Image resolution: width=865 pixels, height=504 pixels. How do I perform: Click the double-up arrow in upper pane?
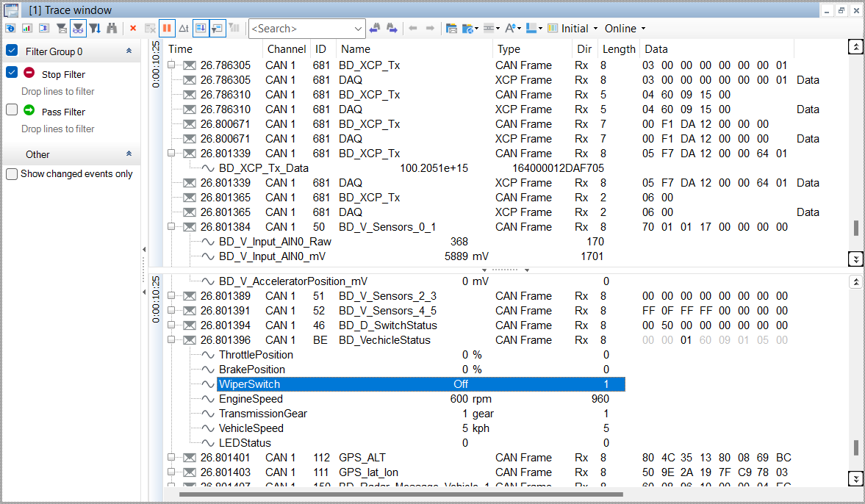855,48
